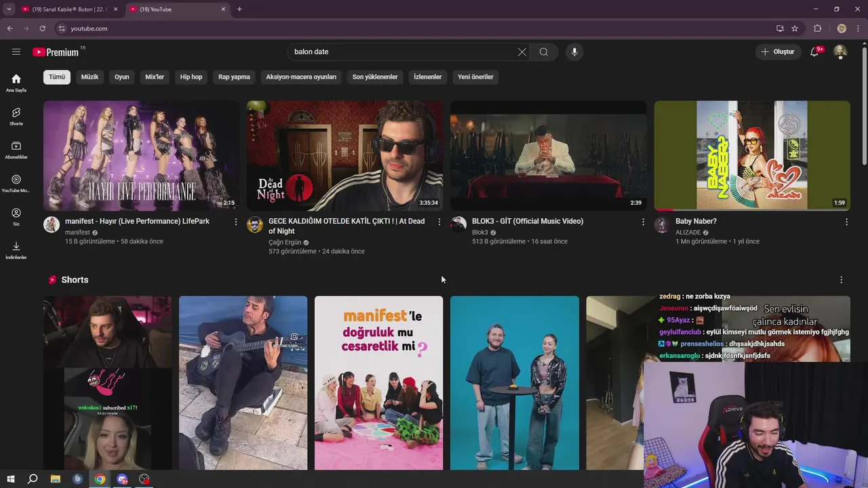Open options for Baby Naber? video
The width and height of the screenshot is (868, 488).
846,222
